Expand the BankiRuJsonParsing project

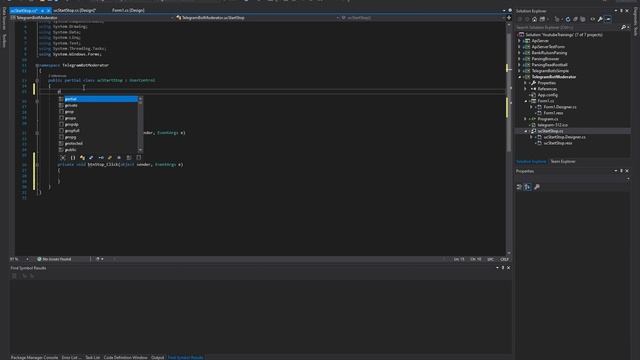coord(520,53)
